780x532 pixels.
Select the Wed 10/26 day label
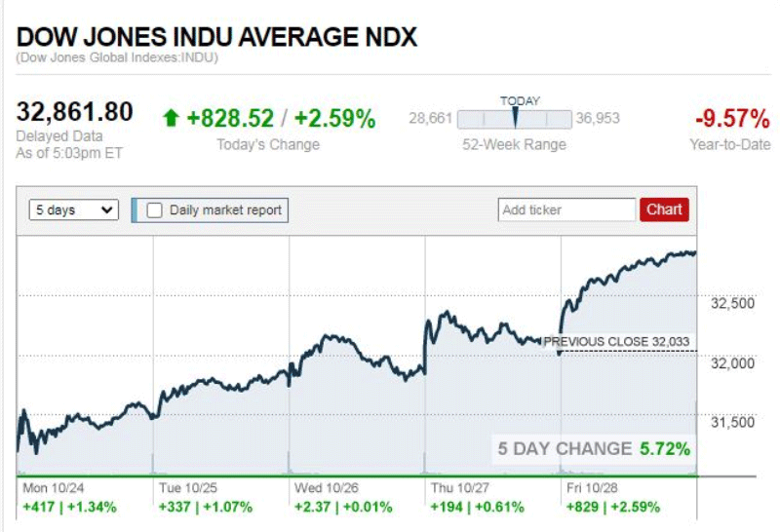(327, 485)
